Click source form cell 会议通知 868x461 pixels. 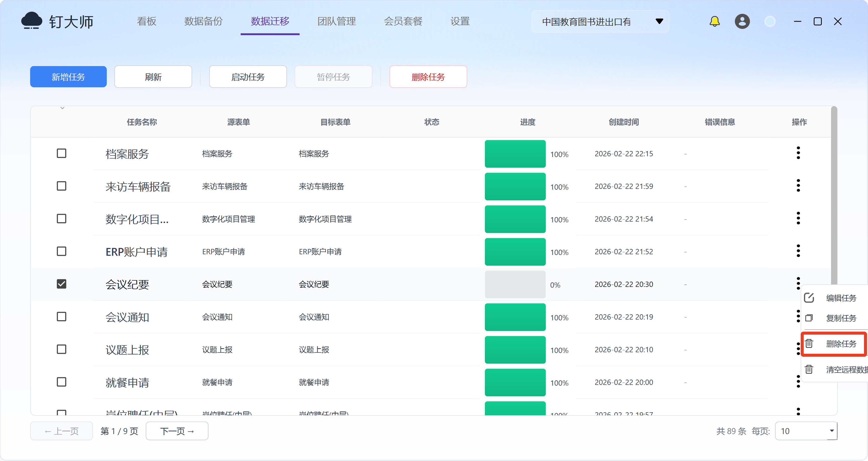tap(217, 317)
